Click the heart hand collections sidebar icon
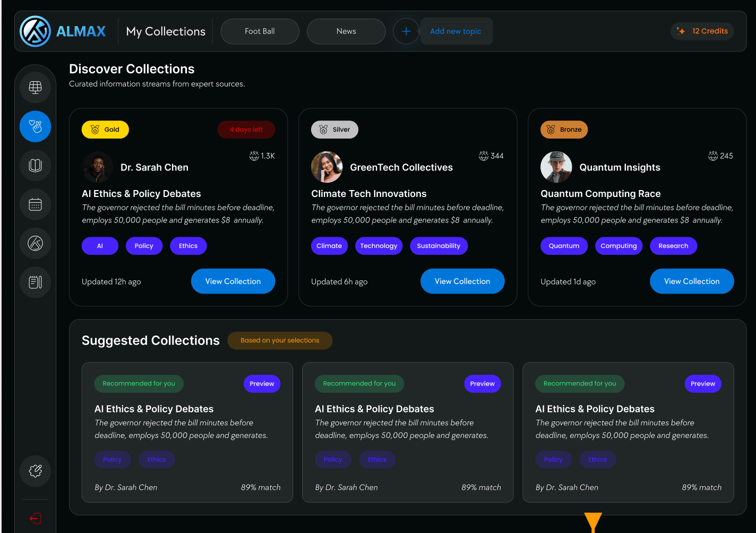Screen dimensions: 756x533 click(x=35, y=126)
